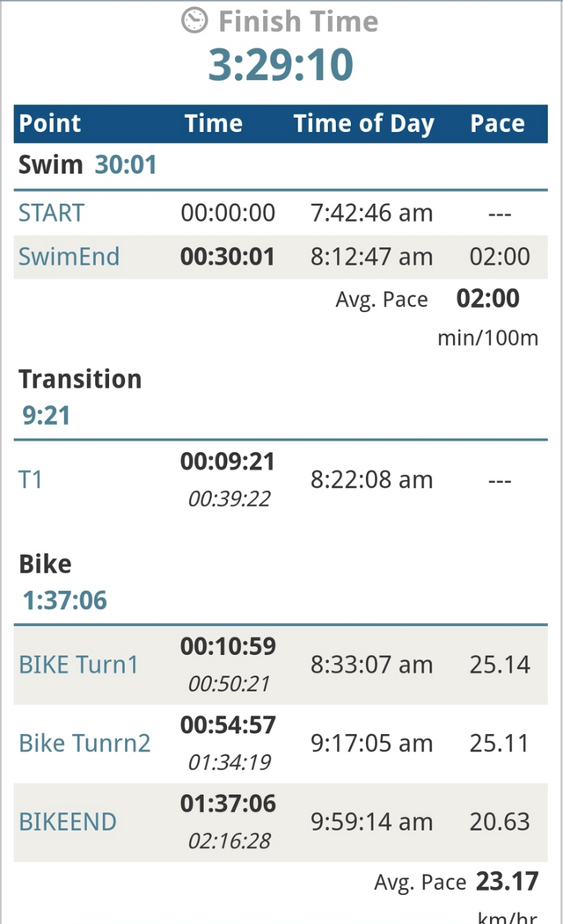Viewport: 563px width, 924px height.
Task: Open the Bike Tunrn2 split link
Action: 84,743
